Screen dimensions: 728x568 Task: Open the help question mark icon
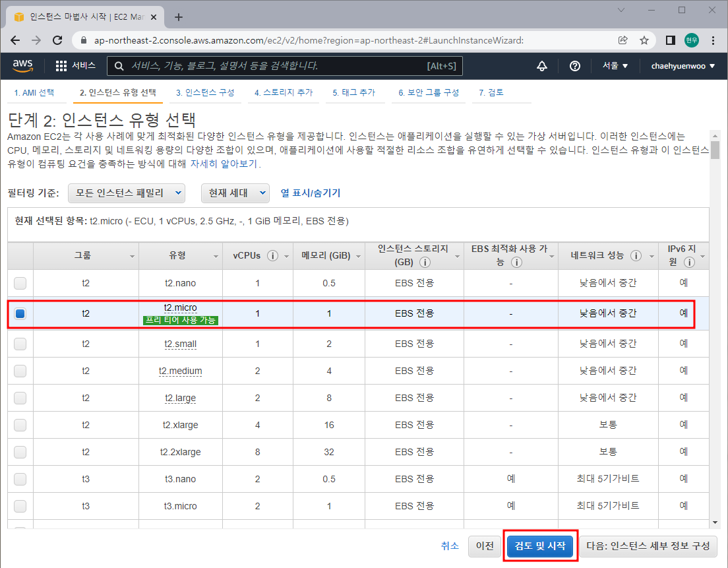[575, 66]
